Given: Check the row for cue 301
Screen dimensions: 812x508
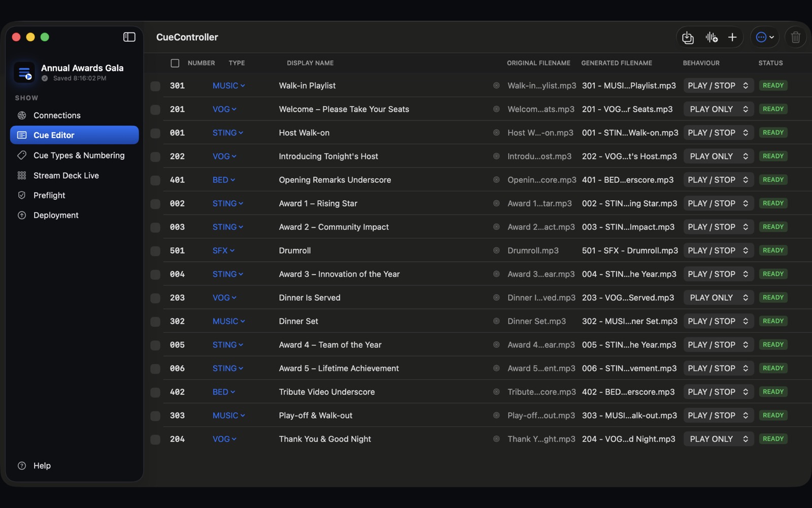Looking at the screenshot, I should pyautogui.click(x=155, y=86).
